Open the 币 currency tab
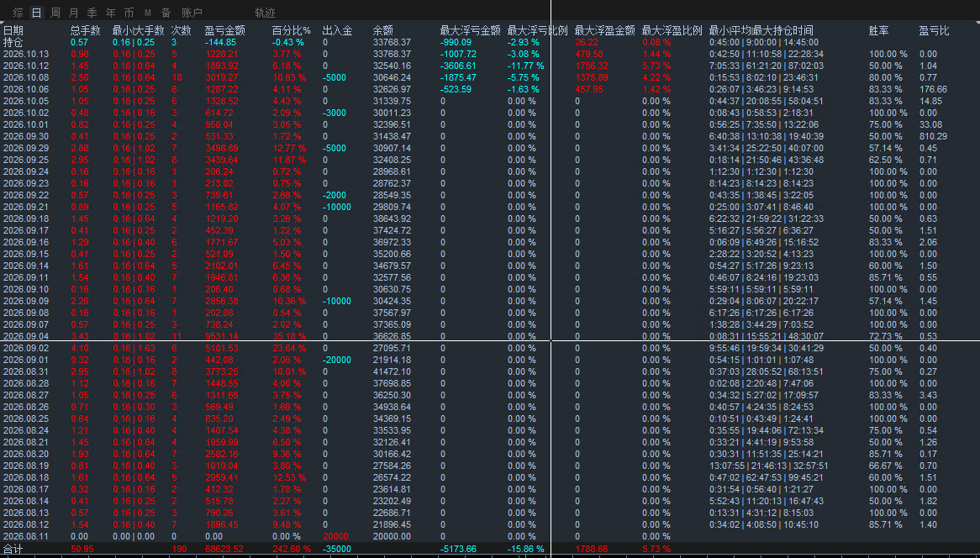The height and width of the screenshot is (558, 980). point(129,13)
